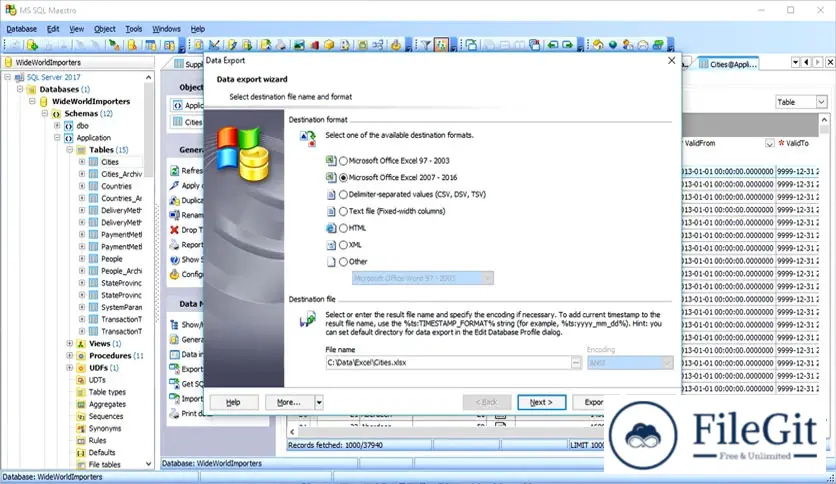Viewport: 836px width, 484px height.
Task: Click the Export data icon in Data panel
Action: (x=174, y=368)
